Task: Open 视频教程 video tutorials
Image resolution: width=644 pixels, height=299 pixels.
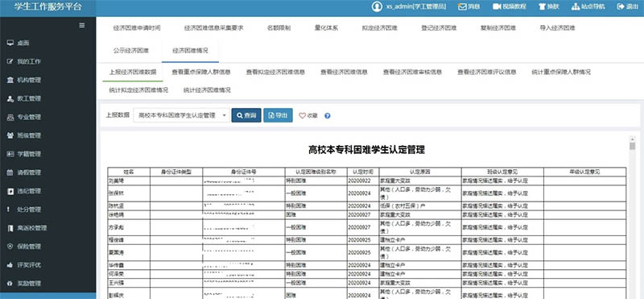Action: [x=510, y=7]
